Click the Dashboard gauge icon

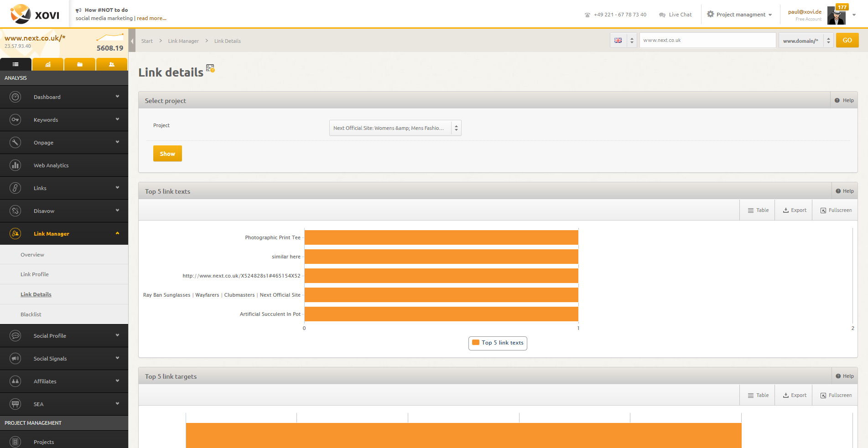coord(16,97)
